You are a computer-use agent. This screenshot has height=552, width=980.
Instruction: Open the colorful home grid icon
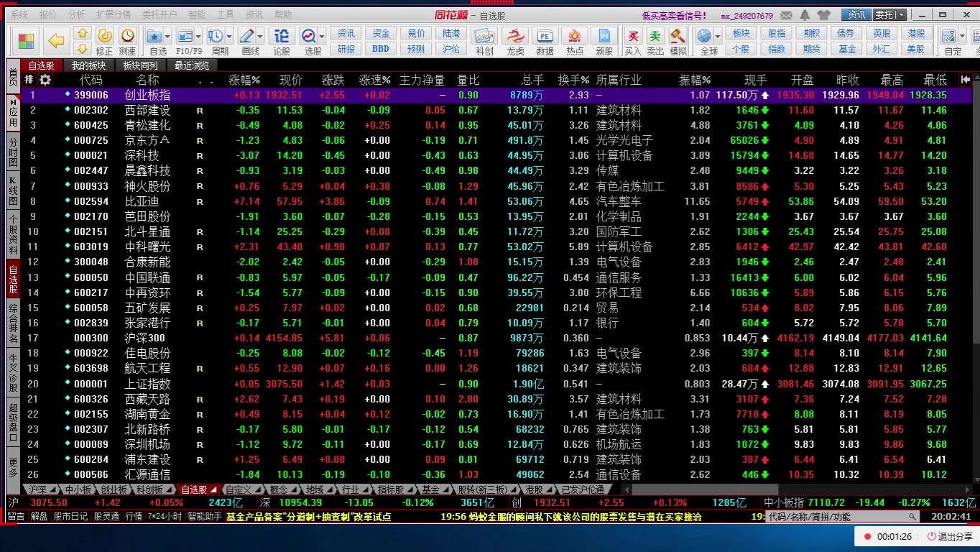tap(27, 41)
